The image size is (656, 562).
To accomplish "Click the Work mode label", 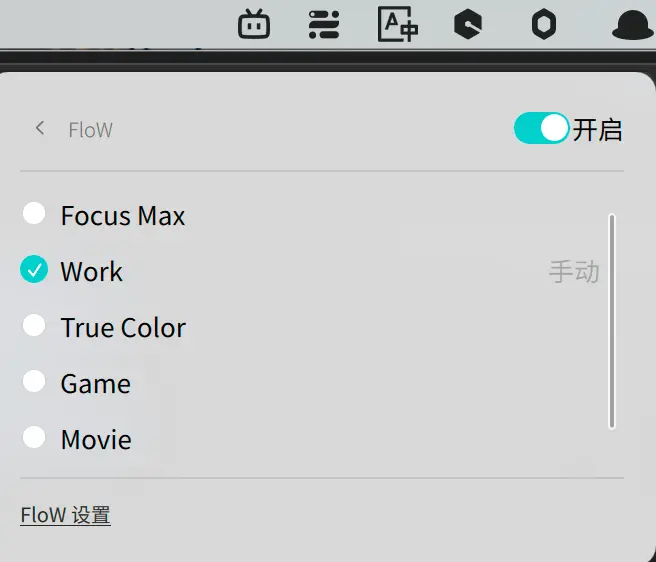I will point(92,272).
